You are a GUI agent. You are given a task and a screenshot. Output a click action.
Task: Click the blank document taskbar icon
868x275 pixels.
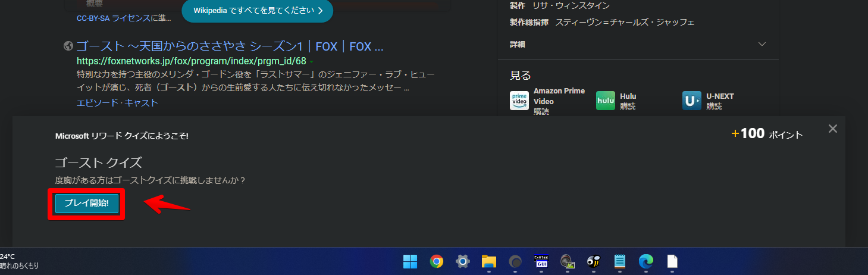pyautogui.click(x=672, y=261)
